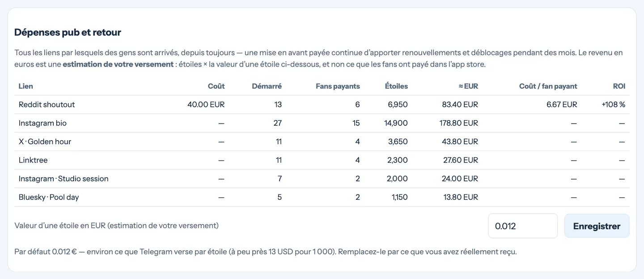The height and width of the screenshot is (279, 644).
Task: Click the 178.80 EUR revenue cell
Action: point(459,123)
